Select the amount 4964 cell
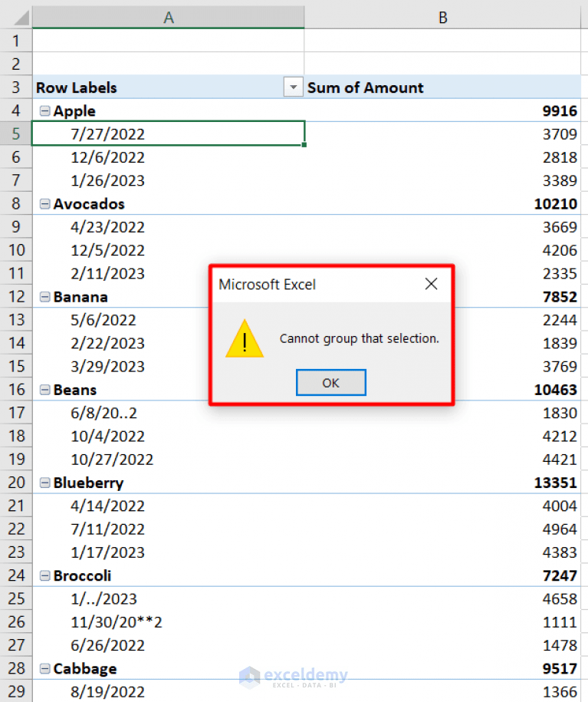Image resolution: width=588 pixels, height=702 pixels. click(x=442, y=529)
